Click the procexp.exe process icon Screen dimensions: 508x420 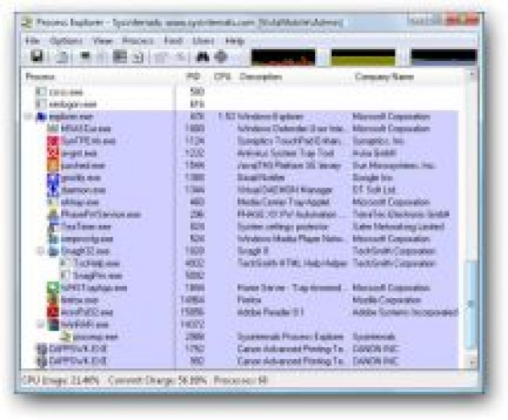[66, 337]
